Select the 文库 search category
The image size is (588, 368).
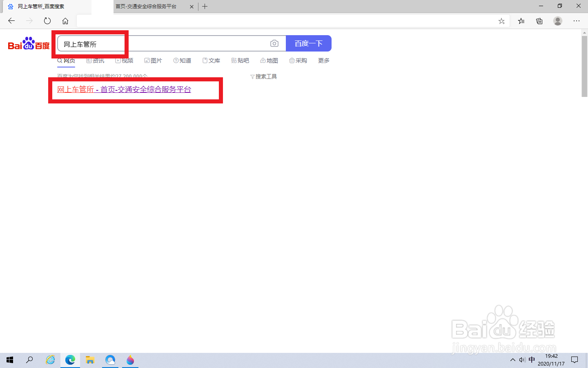(211, 61)
